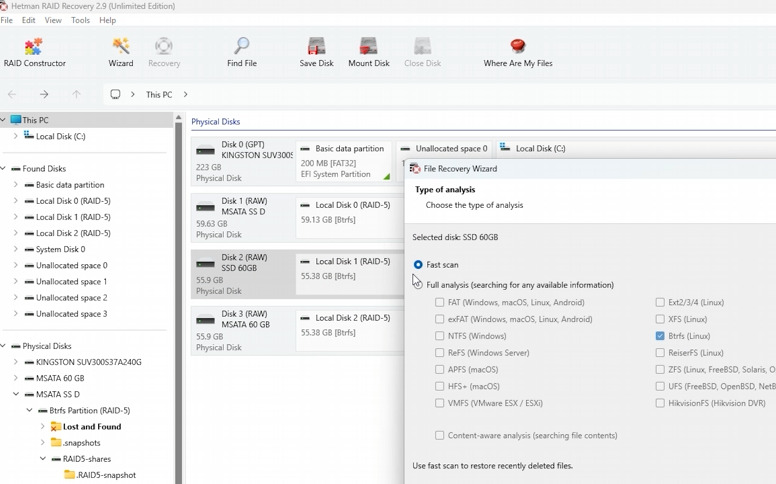This screenshot has height=484, width=776.
Task: Select the Fast scan radio button
Action: 418,265
